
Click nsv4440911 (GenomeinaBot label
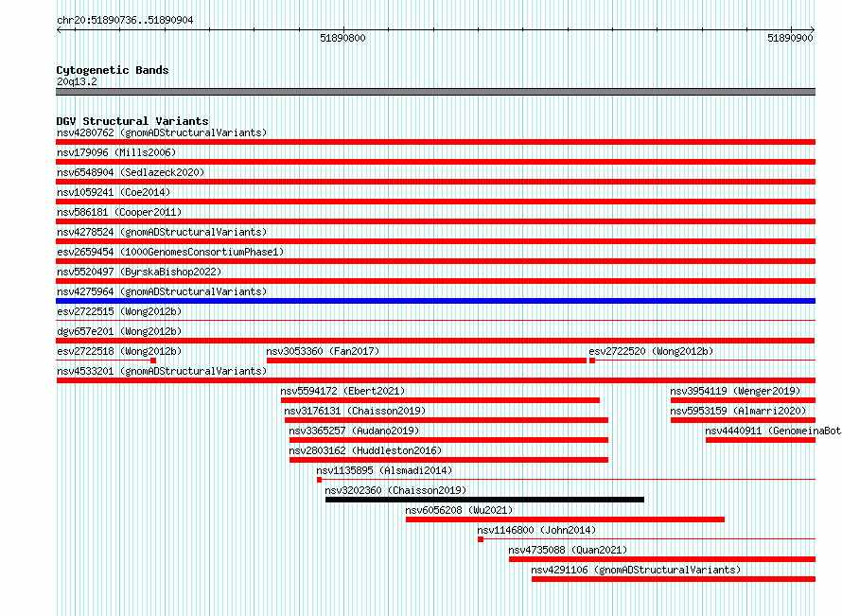(773, 431)
